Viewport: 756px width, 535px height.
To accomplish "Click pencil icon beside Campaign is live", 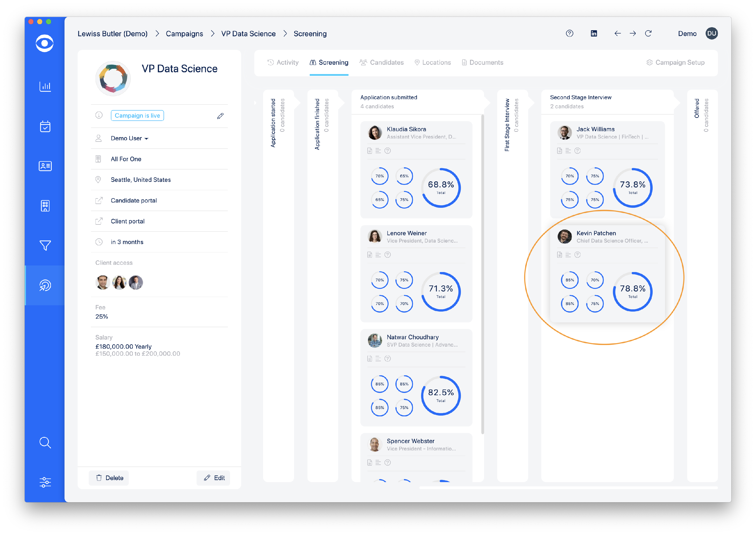I will [x=220, y=116].
